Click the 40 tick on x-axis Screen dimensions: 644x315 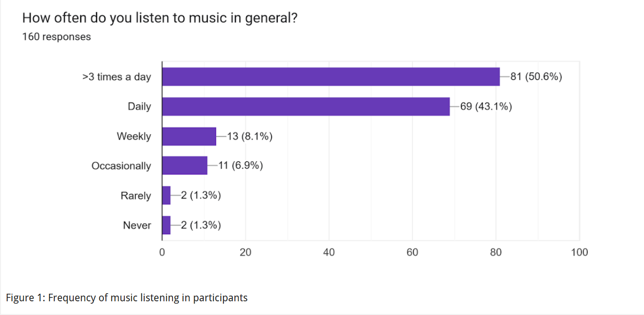329,252
